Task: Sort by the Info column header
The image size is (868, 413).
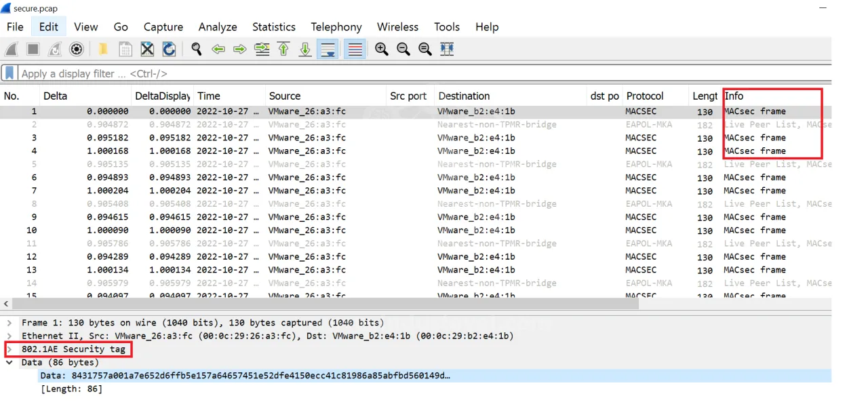Action: pyautogui.click(x=777, y=96)
